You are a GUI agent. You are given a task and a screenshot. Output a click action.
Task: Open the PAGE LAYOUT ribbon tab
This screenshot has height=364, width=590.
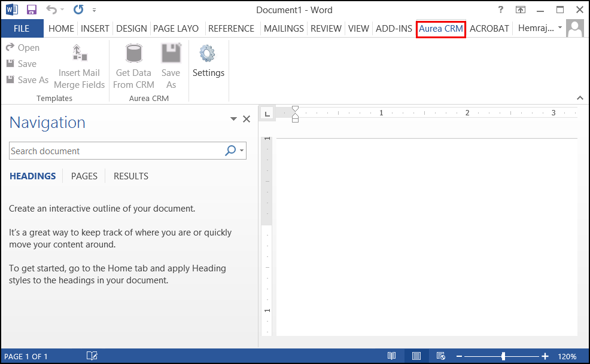click(176, 29)
